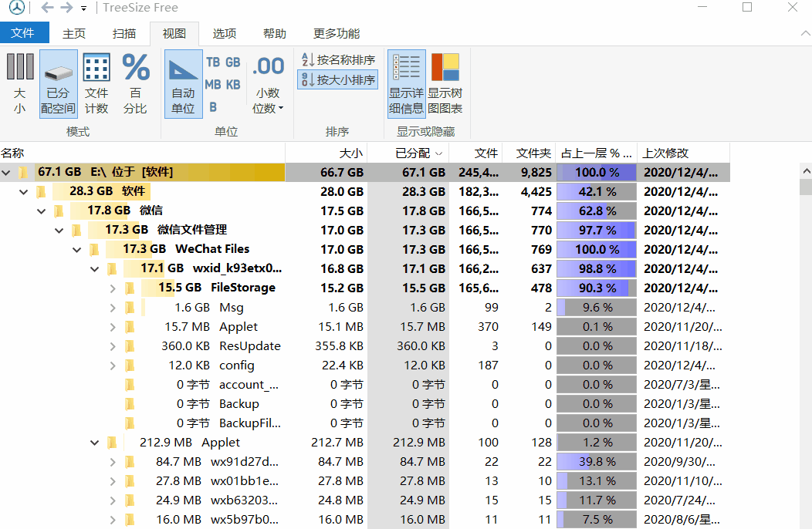812x529 pixels.
Task: Sort by the 文件夹 column header
Action: click(x=529, y=153)
